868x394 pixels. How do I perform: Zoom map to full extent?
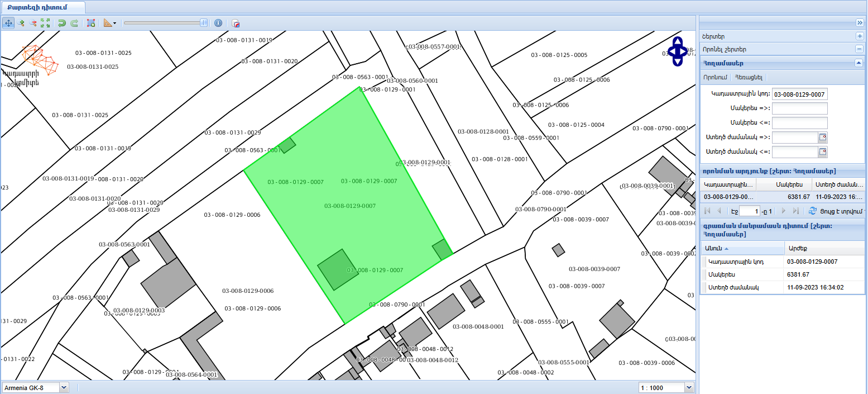tap(46, 23)
